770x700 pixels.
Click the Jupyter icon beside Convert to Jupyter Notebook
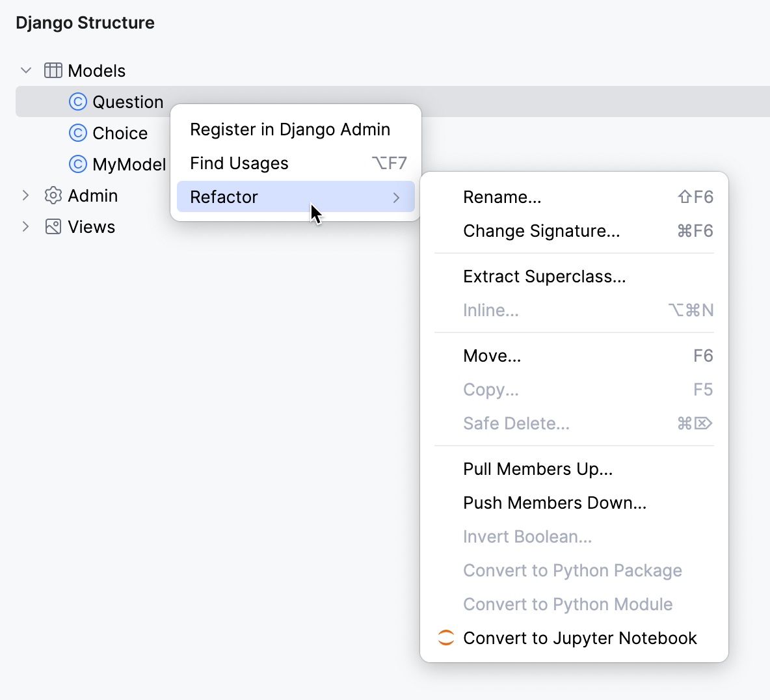tap(445, 638)
